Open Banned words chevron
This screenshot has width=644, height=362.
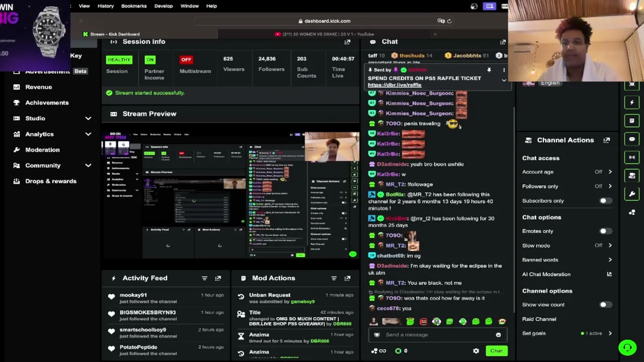(610, 260)
